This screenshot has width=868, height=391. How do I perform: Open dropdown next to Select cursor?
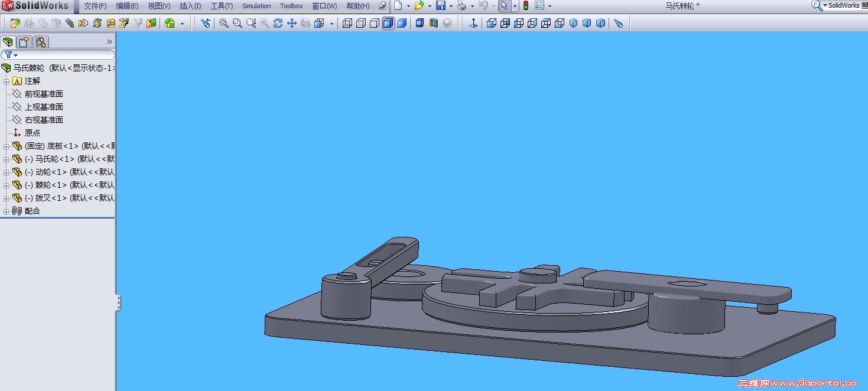[x=515, y=6]
